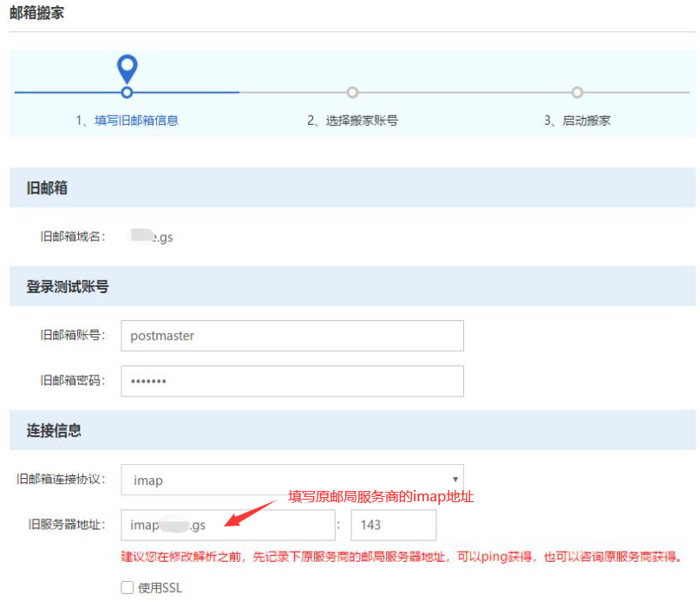Enable the 使用SSL checkbox
The height and width of the screenshot is (608, 700).
(128, 588)
